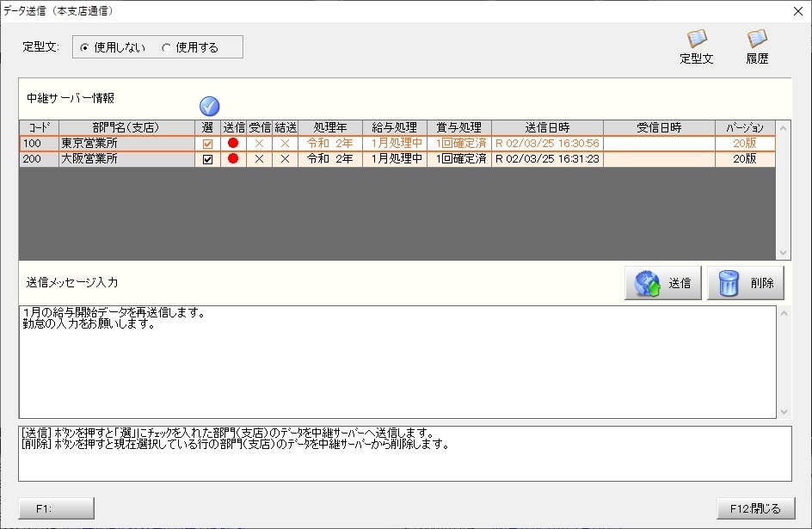Click red send status dot for 大阪営業所
This screenshot has width=812, height=529.
pos(233,158)
